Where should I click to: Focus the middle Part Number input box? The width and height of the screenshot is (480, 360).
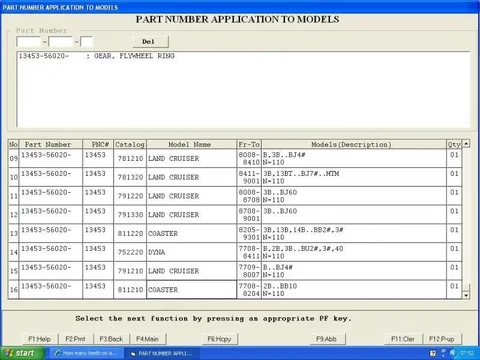[x=60, y=42]
